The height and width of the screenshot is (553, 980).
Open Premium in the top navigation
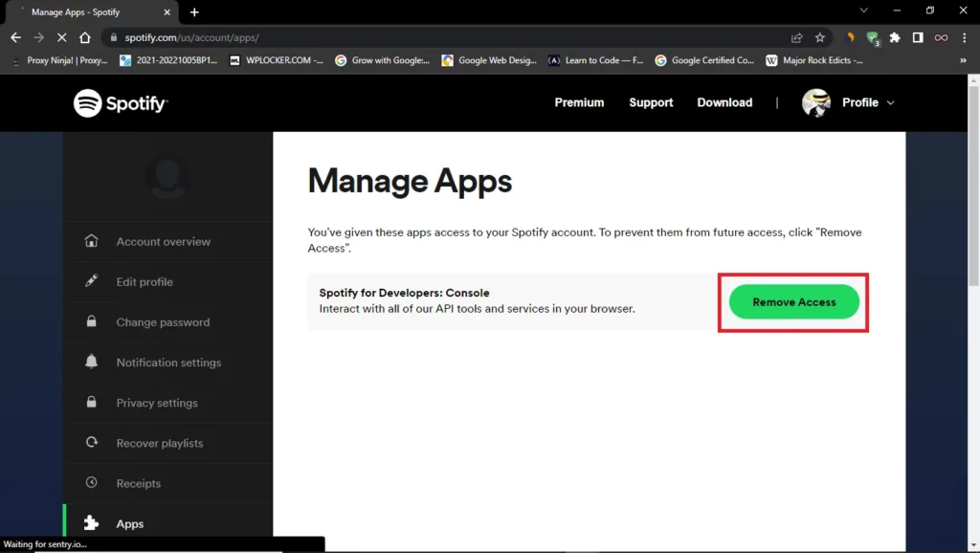579,102
